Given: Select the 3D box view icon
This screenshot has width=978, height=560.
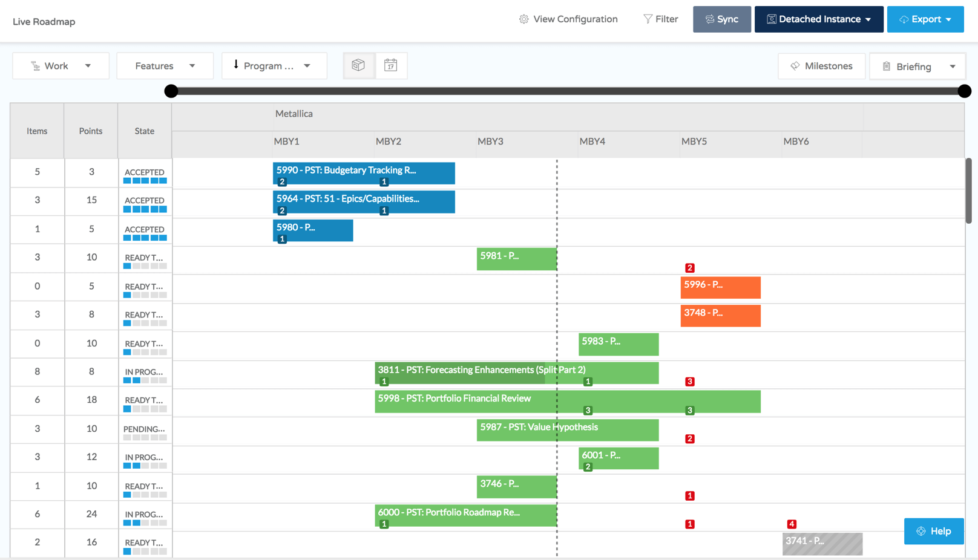Looking at the screenshot, I should point(359,65).
